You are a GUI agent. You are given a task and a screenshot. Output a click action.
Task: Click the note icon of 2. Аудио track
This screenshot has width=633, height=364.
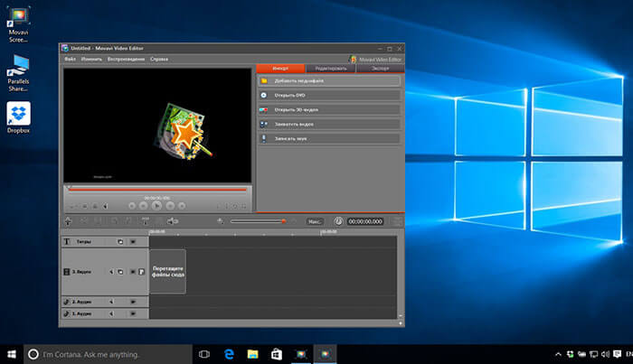click(x=67, y=302)
